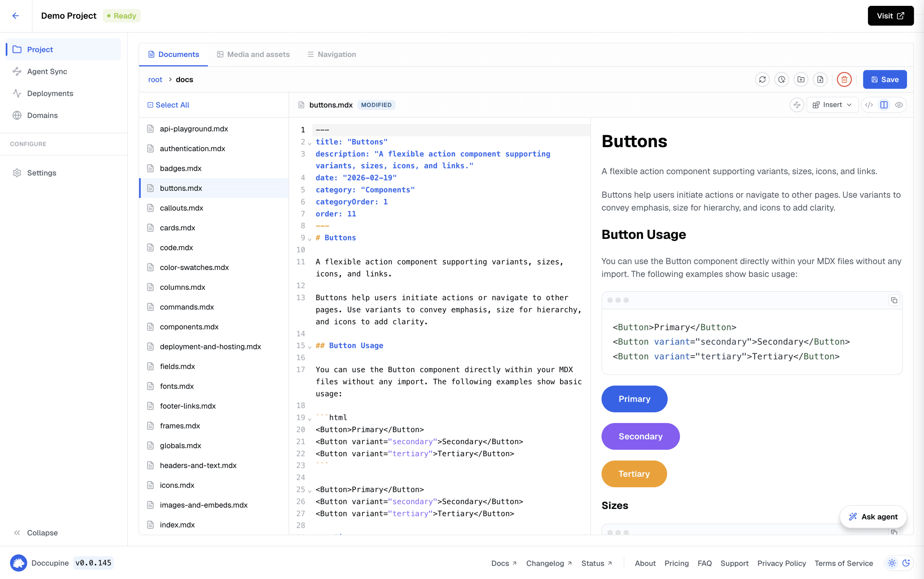Open the Insert dropdown
Screen dimensions: 924x579
point(832,105)
